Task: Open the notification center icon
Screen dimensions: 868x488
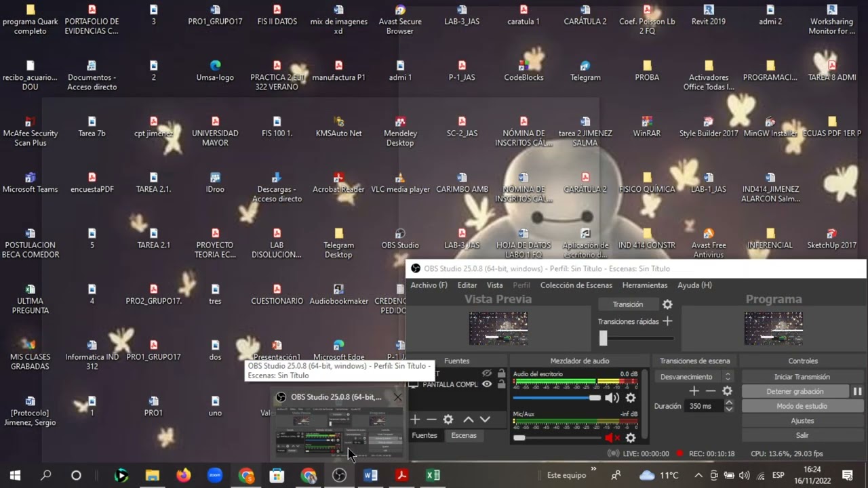Action: pos(847,475)
